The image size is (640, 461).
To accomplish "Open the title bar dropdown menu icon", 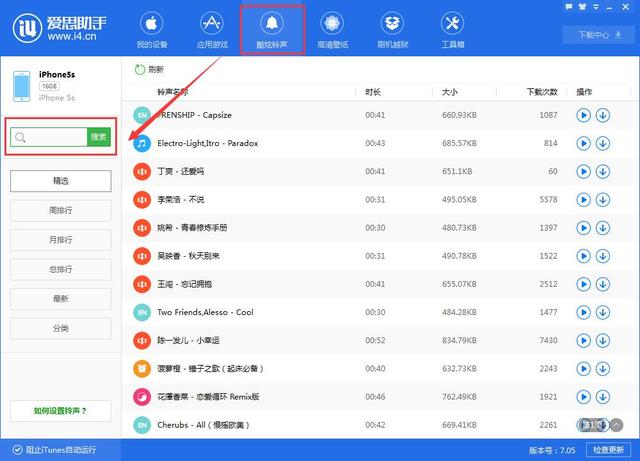I will point(596,7).
